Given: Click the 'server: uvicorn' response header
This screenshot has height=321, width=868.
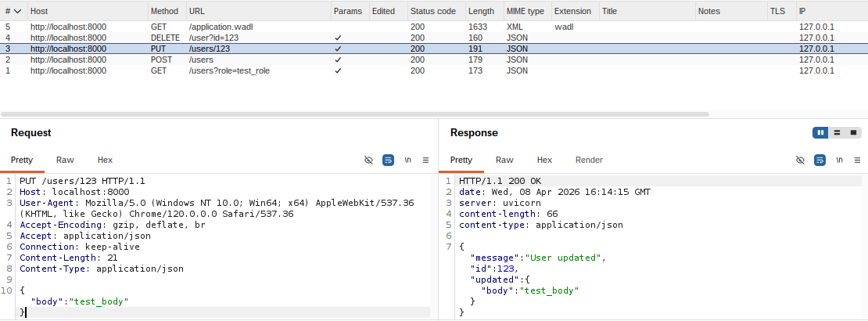Looking at the screenshot, I should pyautogui.click(x=500, y=203).
